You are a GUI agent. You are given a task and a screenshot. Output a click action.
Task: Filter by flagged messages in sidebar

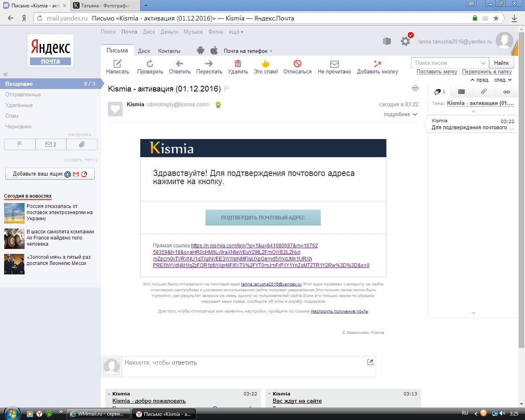pos(20,144)
